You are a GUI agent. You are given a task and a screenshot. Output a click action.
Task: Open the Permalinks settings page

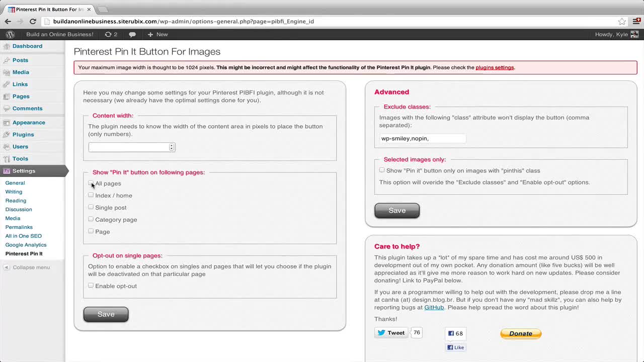[x=19, y=227]
